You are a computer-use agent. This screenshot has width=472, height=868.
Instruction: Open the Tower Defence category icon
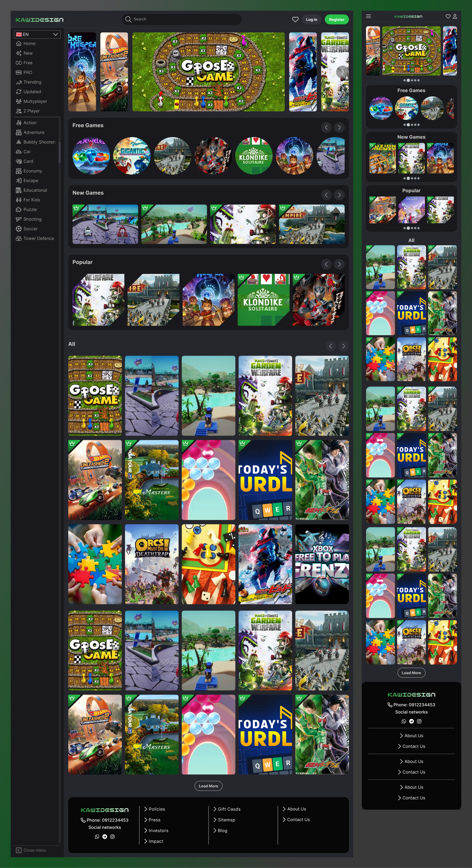point(19,238)
